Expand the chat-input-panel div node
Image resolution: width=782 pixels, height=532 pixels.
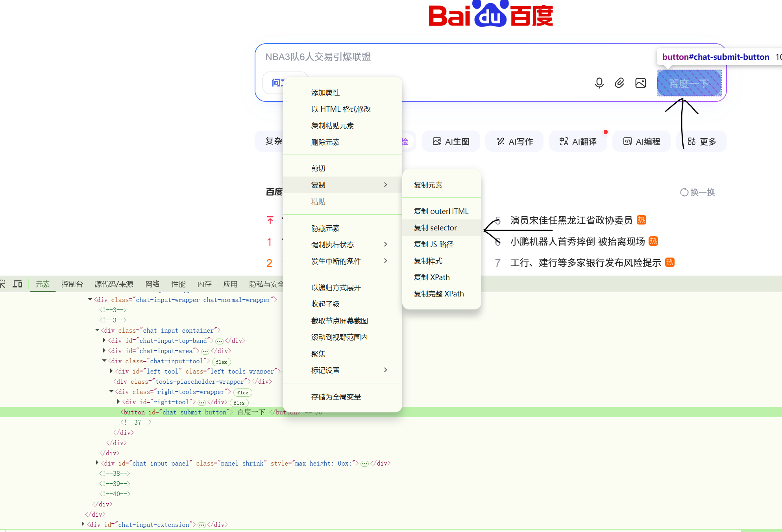(x=97, y=463)
